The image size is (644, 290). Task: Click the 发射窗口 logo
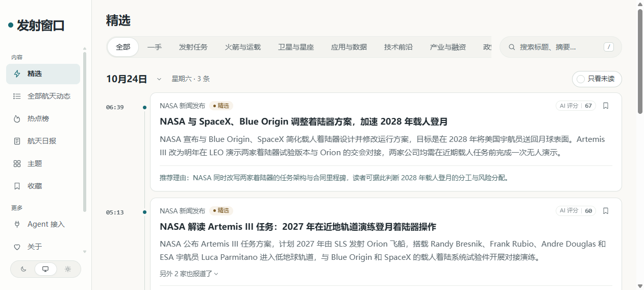click(36, 26)
